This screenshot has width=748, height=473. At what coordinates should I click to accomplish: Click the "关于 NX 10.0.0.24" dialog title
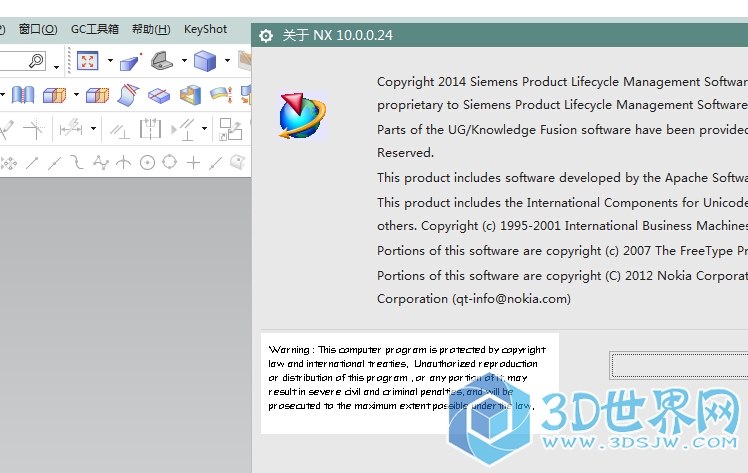click(x=338, y=35)
